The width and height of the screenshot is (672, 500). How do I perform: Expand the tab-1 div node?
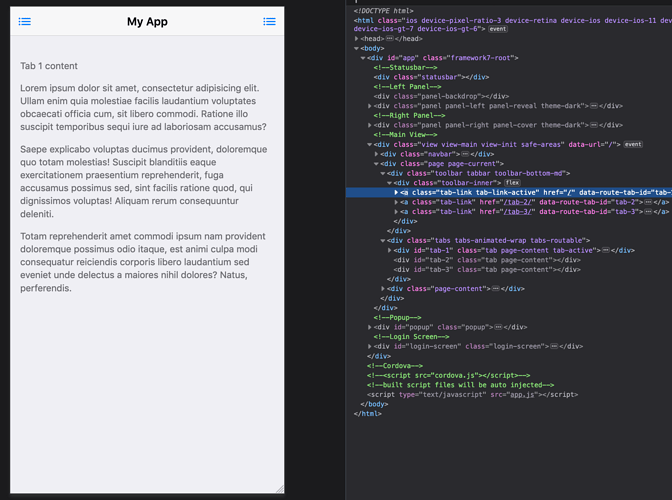[390, 250]
